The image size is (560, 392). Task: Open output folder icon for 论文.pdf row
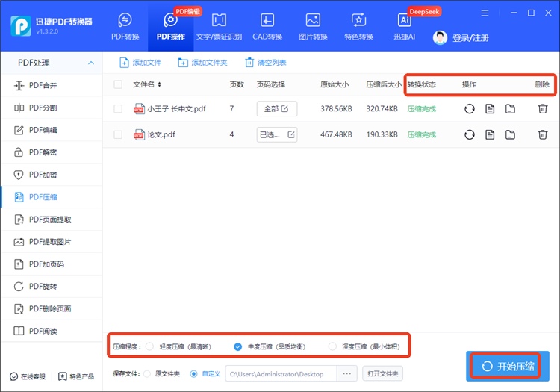(510, 135)
